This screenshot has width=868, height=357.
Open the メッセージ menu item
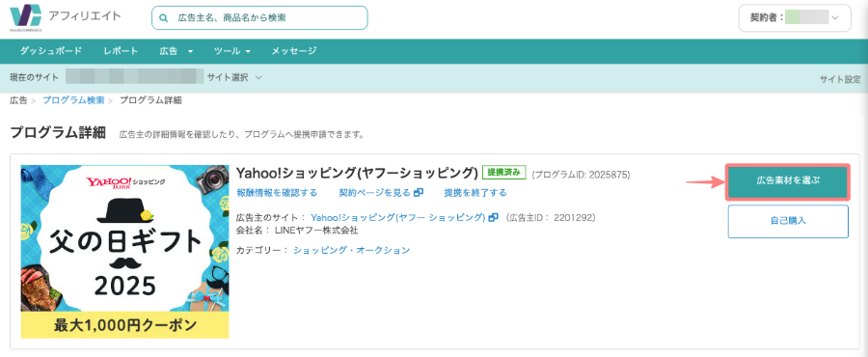[x=294, y=51]
